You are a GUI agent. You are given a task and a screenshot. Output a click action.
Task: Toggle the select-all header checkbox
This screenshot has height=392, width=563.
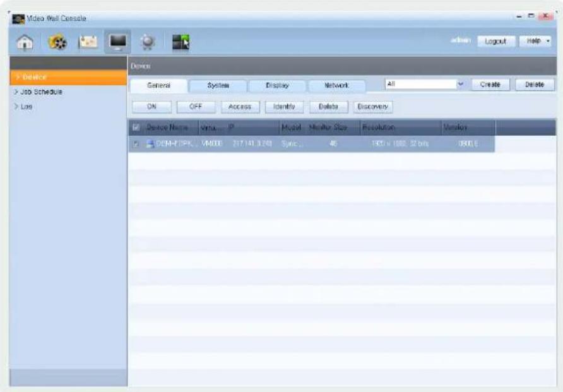click(136, 127)
